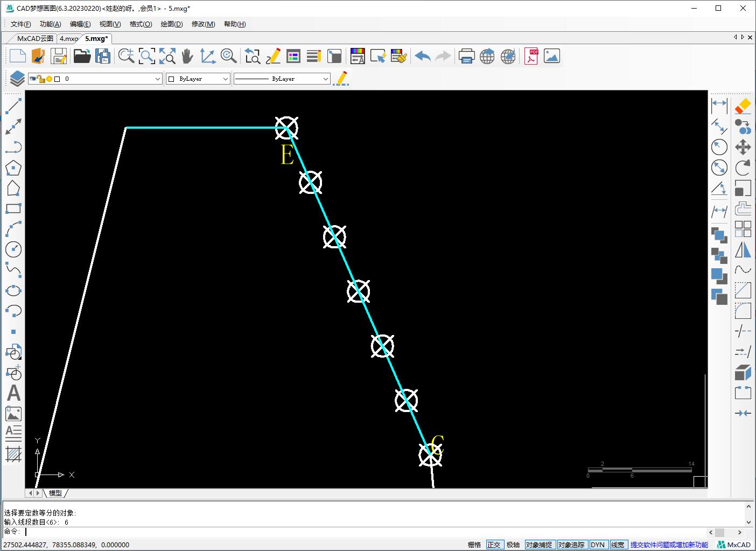
Task: Toggle DYN dynamic input in status bar
Action: tap(597, 545)
